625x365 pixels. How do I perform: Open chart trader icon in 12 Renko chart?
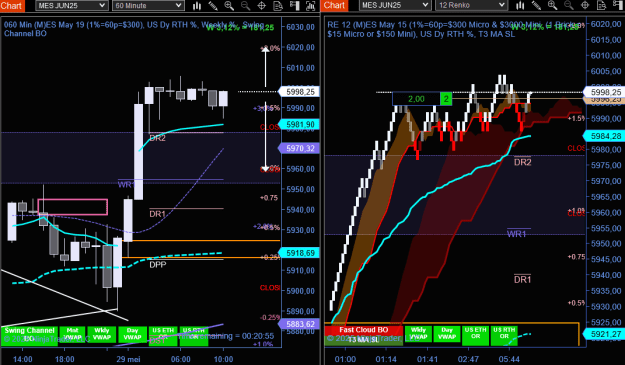click(x=617, y=6)
